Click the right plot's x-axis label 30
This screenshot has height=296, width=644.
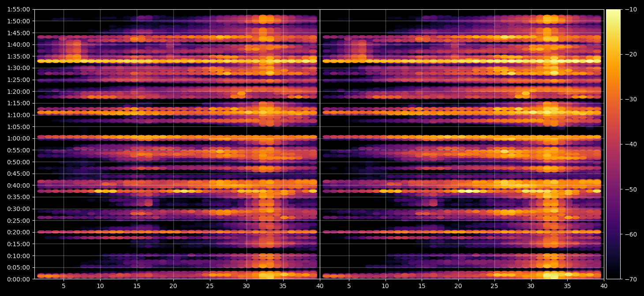coord(531,286)
